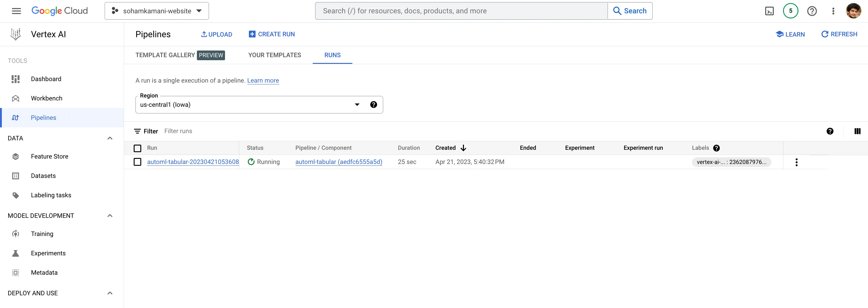Click the Create Run button

pyautogui.click(x=272, y=34)
